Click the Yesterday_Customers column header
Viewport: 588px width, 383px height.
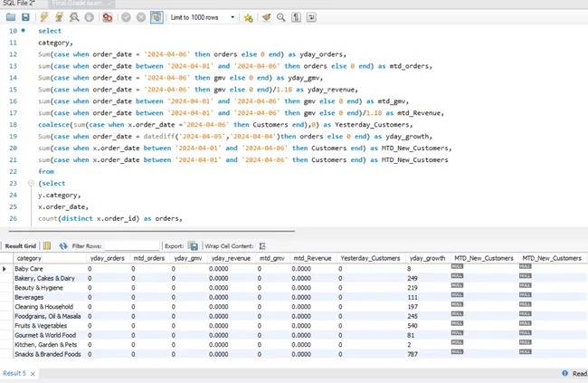[x=370, y=258]
